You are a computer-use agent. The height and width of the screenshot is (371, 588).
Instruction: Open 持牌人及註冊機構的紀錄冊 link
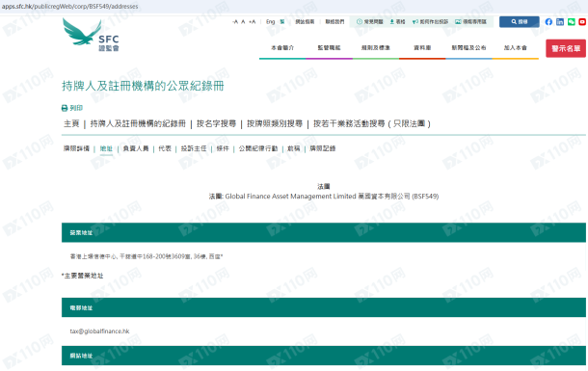point(138,123)
